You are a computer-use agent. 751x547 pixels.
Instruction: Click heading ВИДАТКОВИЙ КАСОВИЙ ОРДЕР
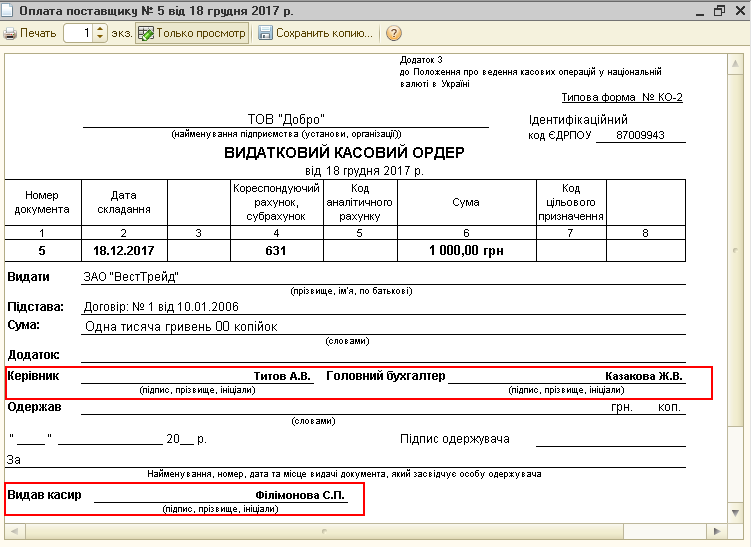(344, 153)
